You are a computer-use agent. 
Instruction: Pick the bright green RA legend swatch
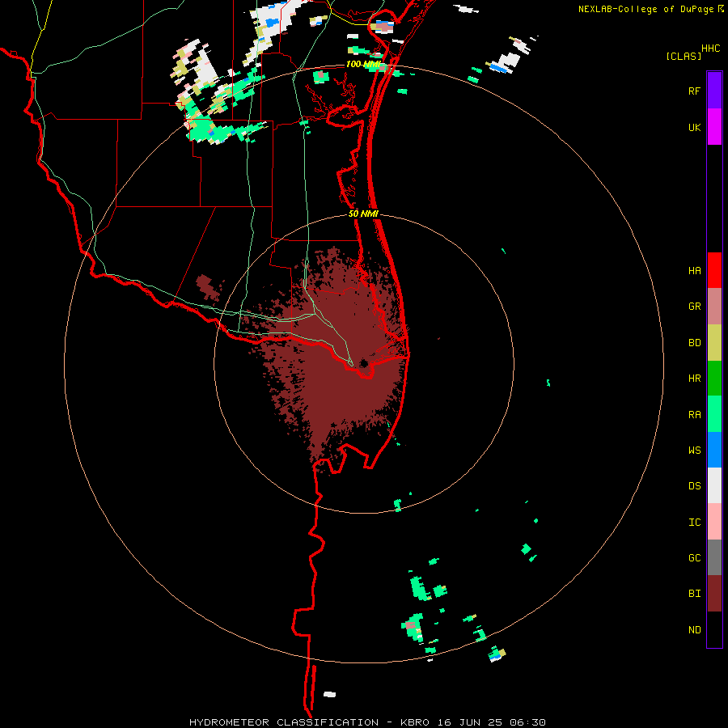pyautogui.click(x=714, y=413)
